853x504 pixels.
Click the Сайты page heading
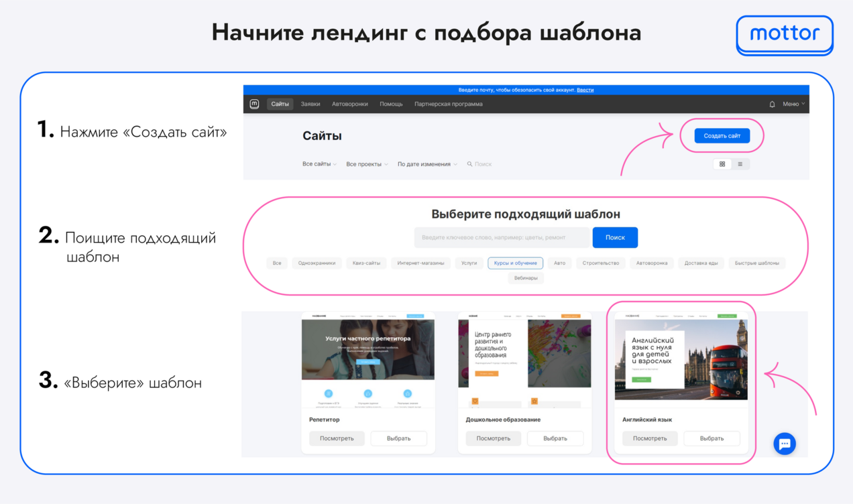322,136
